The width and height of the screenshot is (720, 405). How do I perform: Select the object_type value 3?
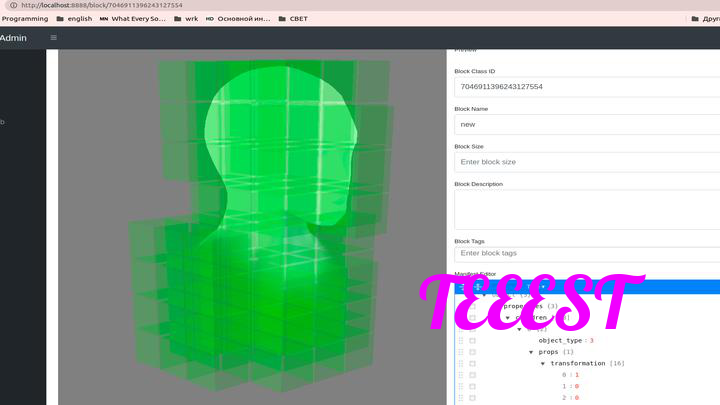(591, 341)
